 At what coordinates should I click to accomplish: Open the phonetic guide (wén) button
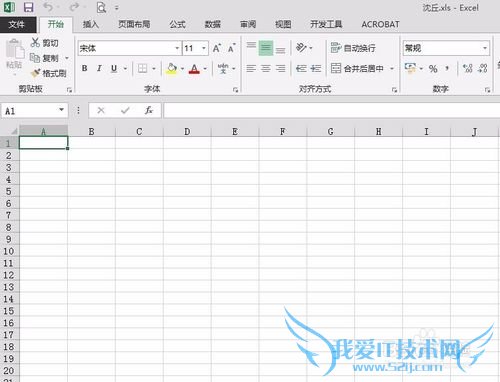pos(223,68)
